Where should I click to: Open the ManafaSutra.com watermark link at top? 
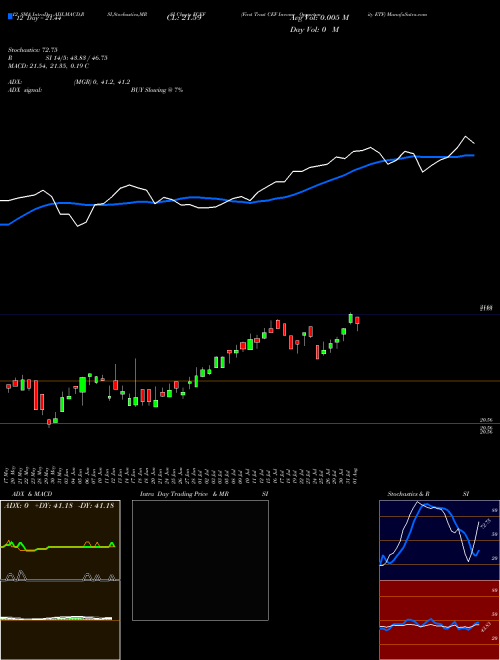tap(408, 14)
